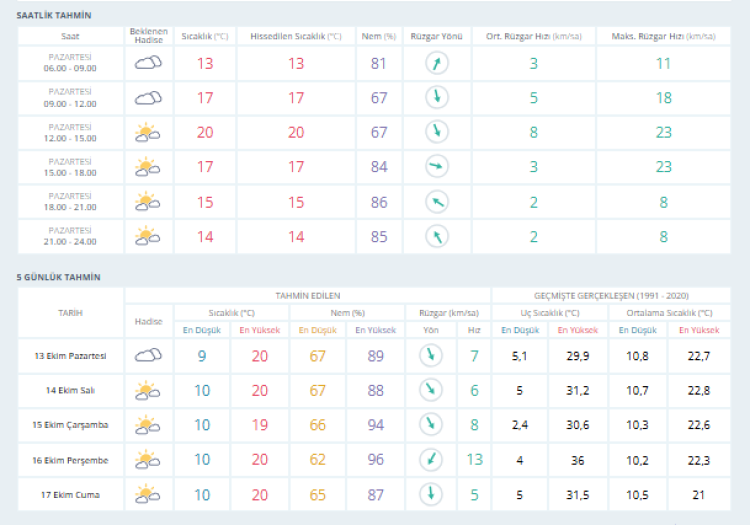Click the wind arrow for 16 Ekim Perşembe
This screenshot has height=525, width=750.
coord(430,459)
